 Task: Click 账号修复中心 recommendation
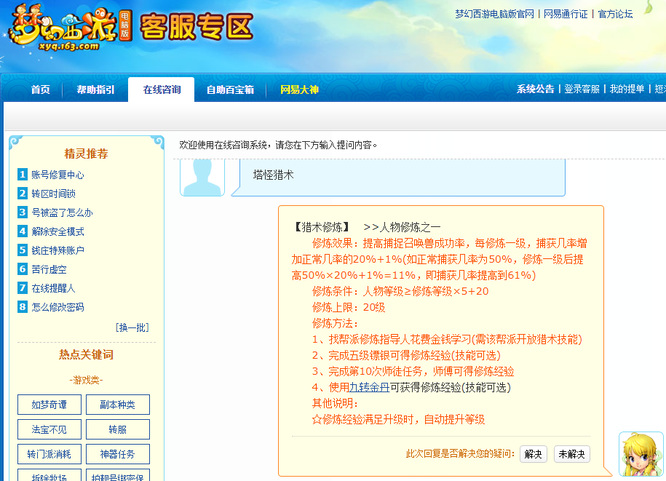click(58, 175)
